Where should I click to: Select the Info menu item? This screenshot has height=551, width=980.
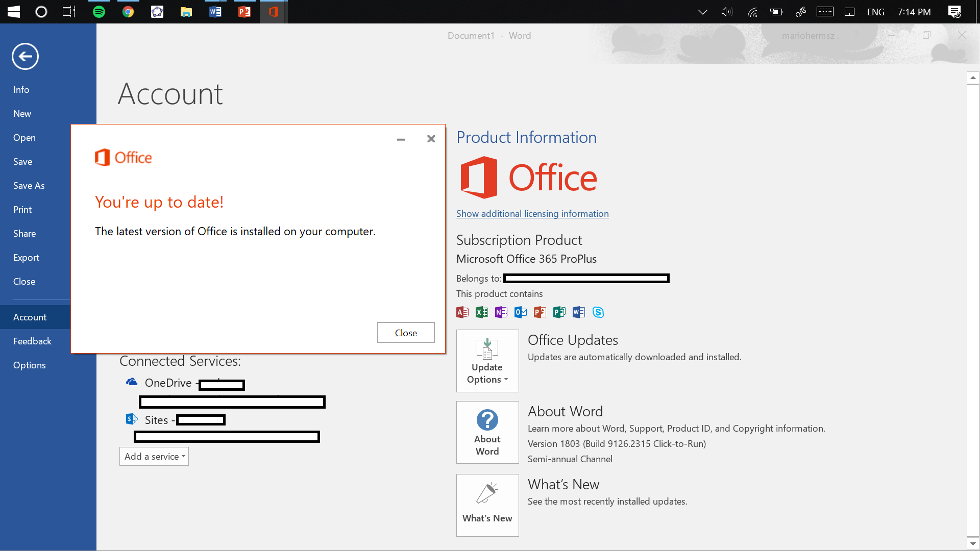click(x=21, y=89)
